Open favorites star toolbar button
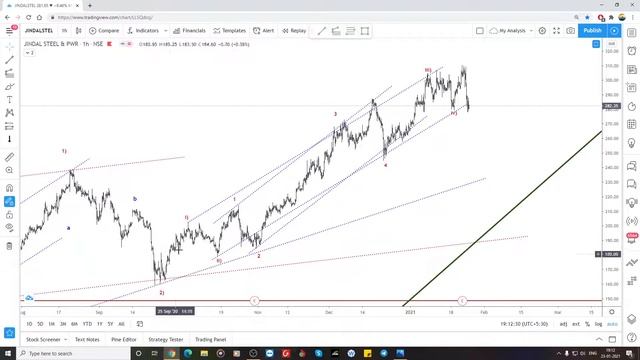Viewport: 640px width, 360px height. pos(9,333)
